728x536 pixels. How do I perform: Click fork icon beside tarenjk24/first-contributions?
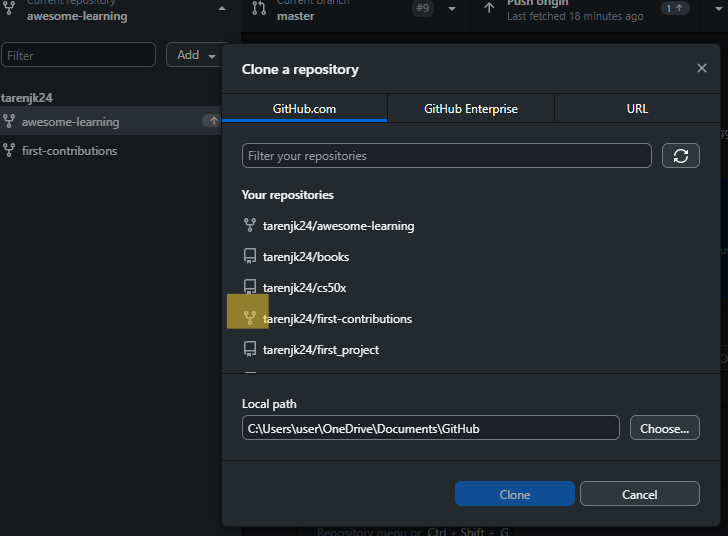[250, 319]
